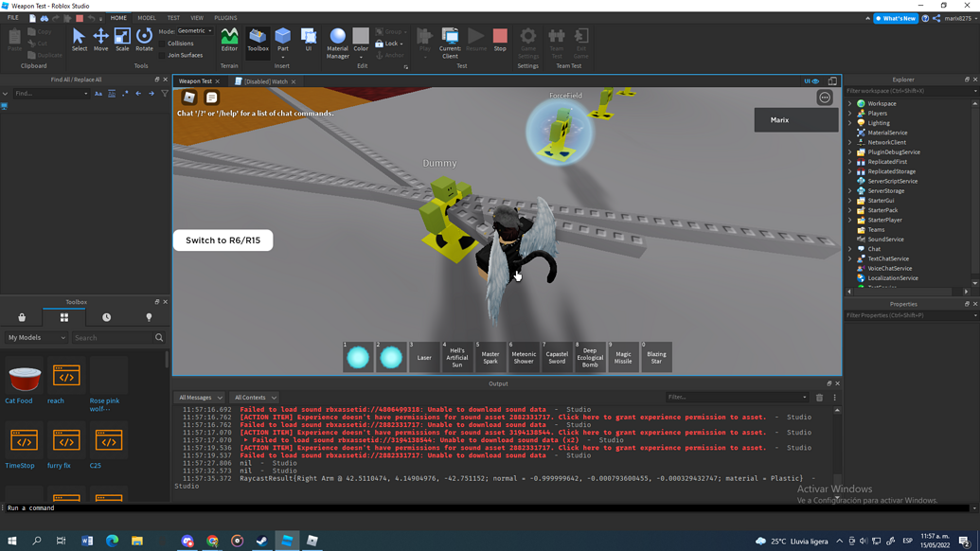This screenshot has height=551, width=980.
Task: Activate the Scale tool
Action: click(122, 40)
